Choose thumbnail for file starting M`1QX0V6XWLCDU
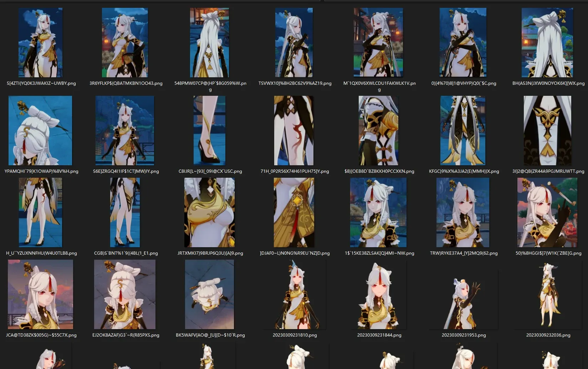 [x=378, y=43]
